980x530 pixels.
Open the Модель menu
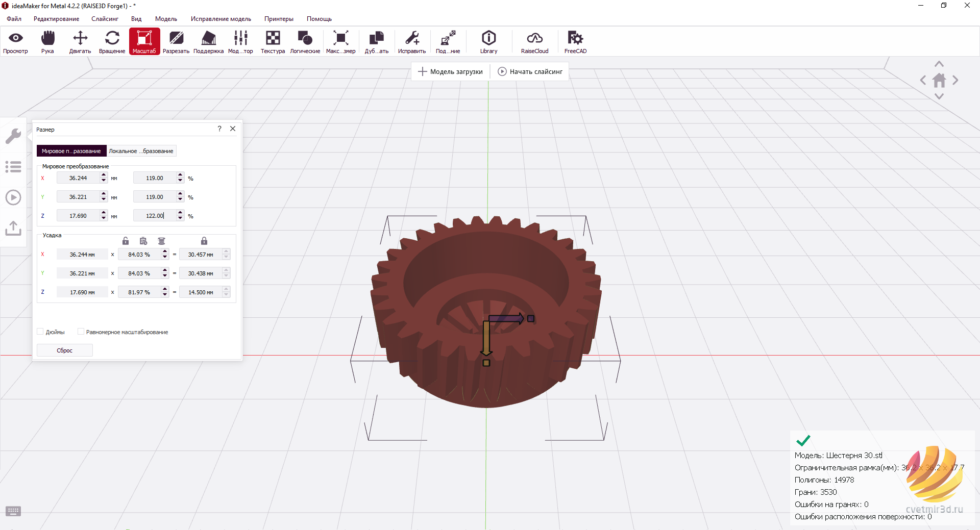coord(166,19)
